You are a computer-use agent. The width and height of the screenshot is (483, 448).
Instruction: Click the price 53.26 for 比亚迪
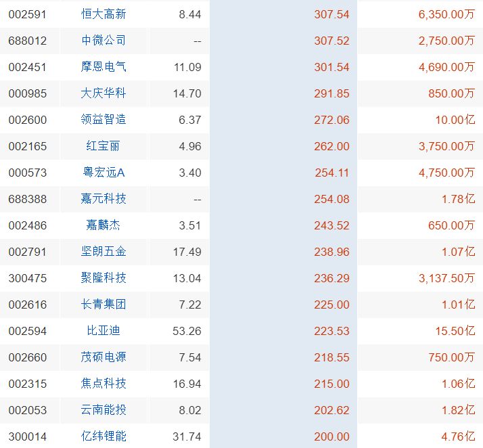pos(187,331)
